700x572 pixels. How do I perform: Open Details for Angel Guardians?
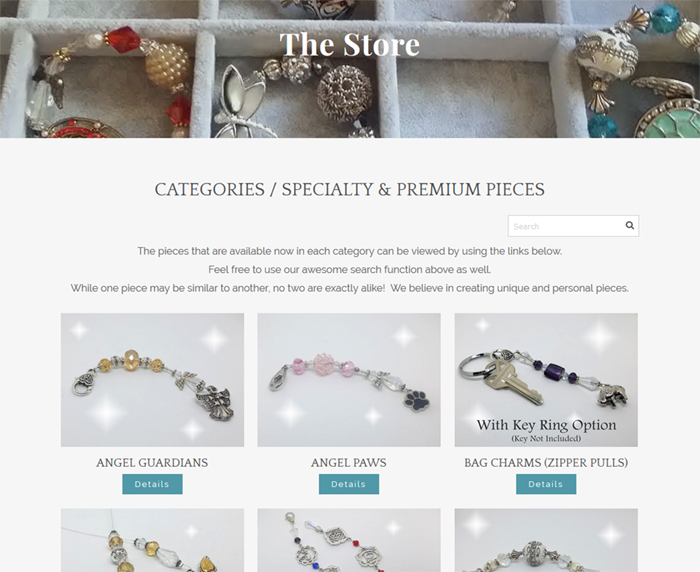(x=152, y=484)
